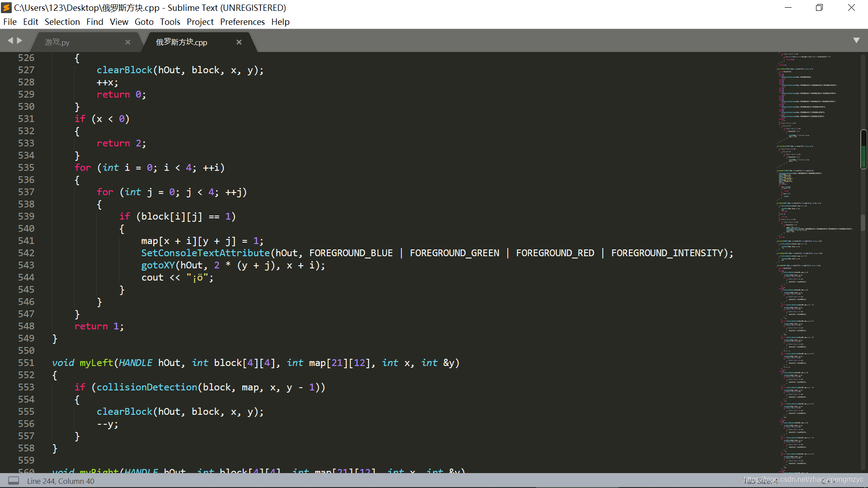This screenshot has height=488, width=868.
Task: Click gotoXY call on line 543
Action: point(158,265)
